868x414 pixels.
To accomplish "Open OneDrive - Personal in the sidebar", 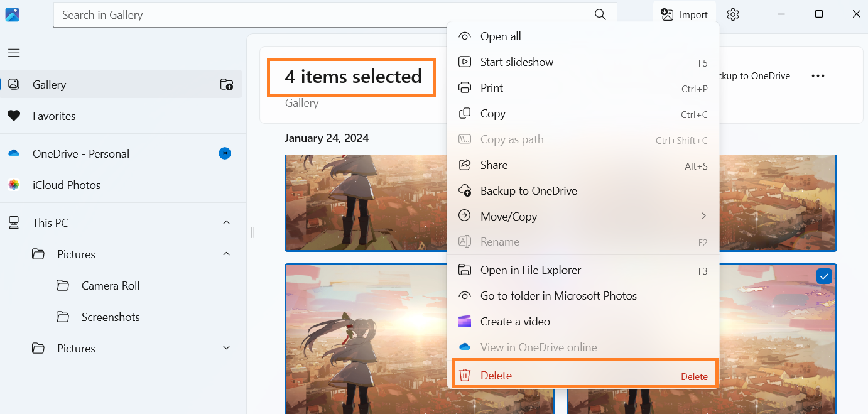I will (x=80, y=154).
